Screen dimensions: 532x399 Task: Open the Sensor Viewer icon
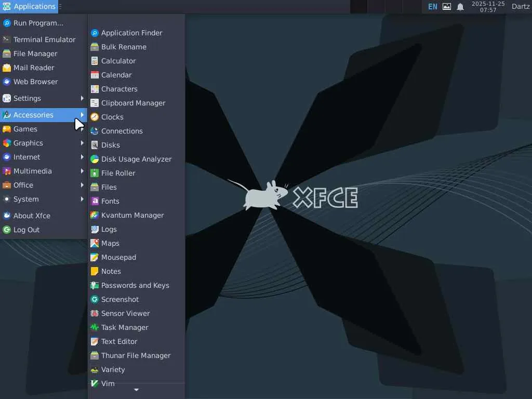pyautogui.click(x=95, y=313)
